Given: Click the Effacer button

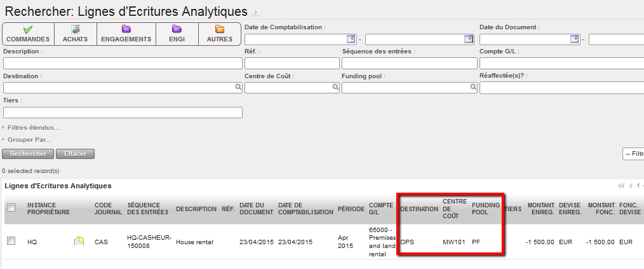Looking at the screenshot, I should [x=75, y=154].
